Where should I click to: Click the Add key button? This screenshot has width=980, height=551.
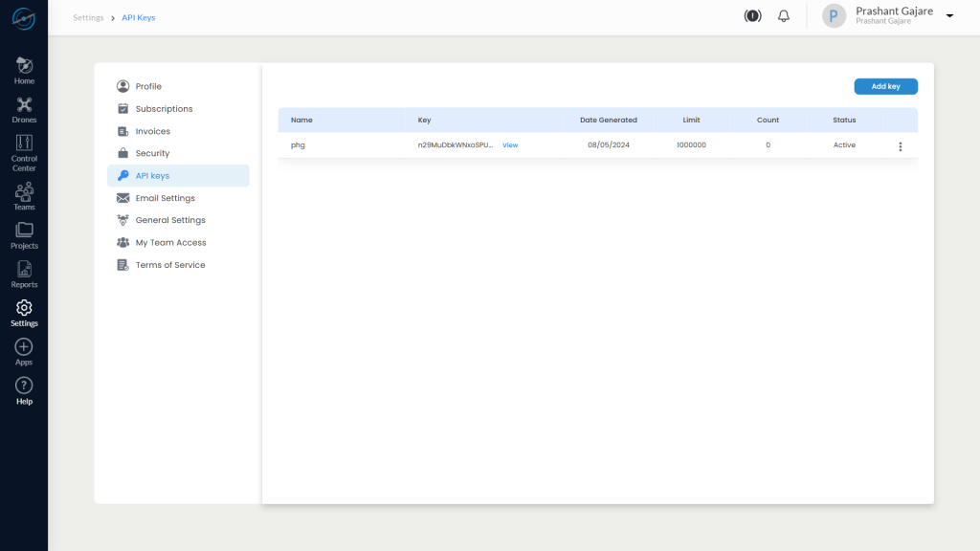click(885, 86)
